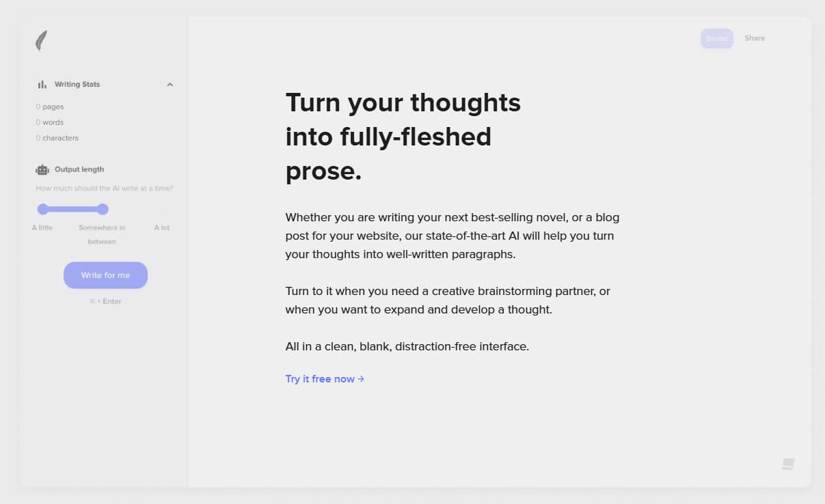The image size is (825, 504).
Task: Click the Writing Stats section header
Action: click(77, 85)
